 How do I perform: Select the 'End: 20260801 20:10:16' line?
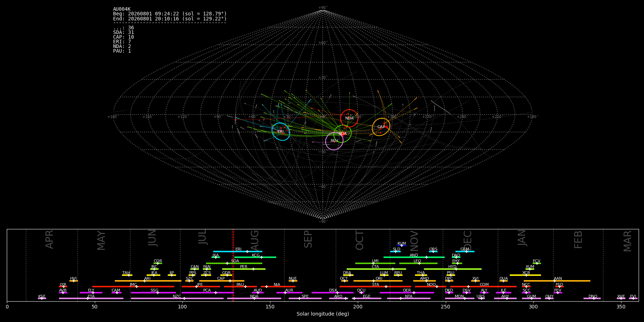[x=170, y=19]
